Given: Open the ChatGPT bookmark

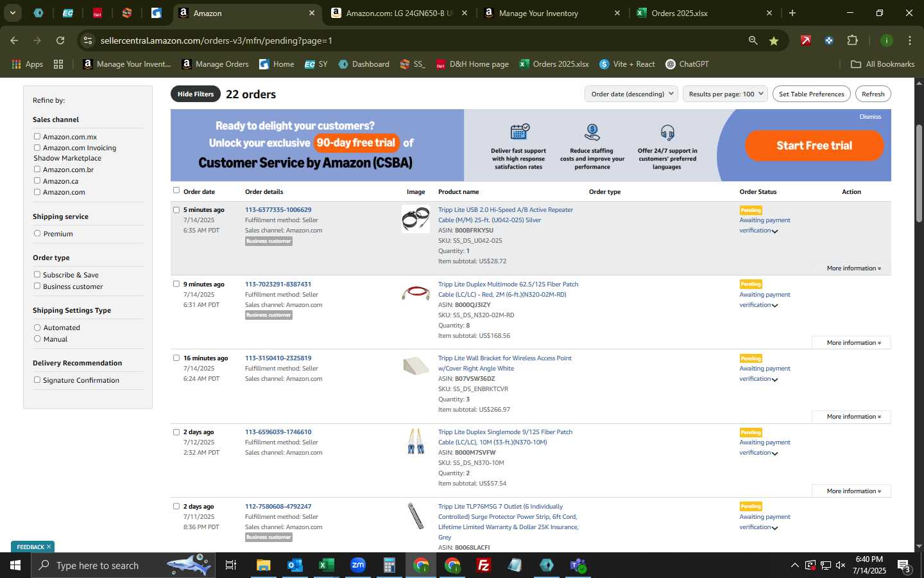Looking at the screenshot, I should 687,64.
